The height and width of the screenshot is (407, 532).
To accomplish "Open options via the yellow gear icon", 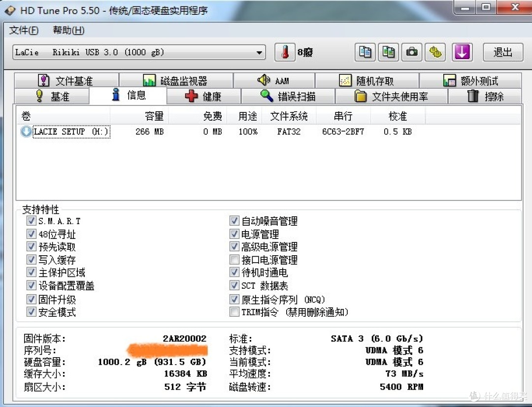I will (x=435, y=52).
